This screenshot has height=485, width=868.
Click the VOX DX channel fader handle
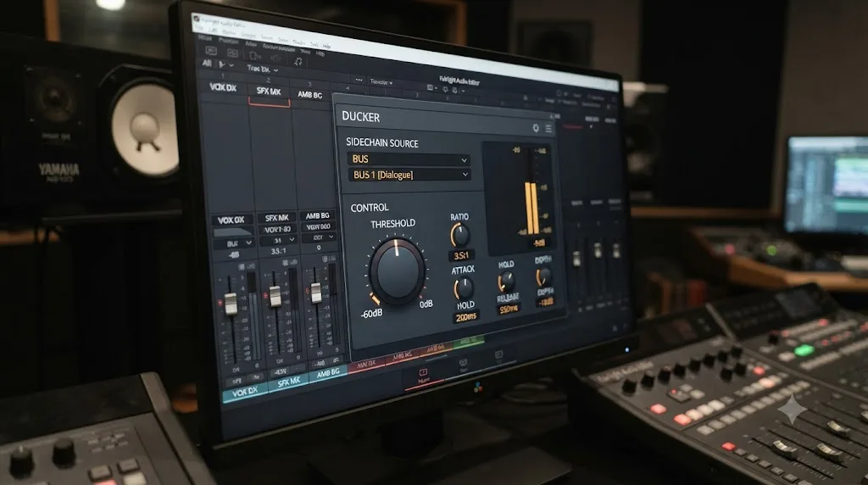tap(231, 304)
